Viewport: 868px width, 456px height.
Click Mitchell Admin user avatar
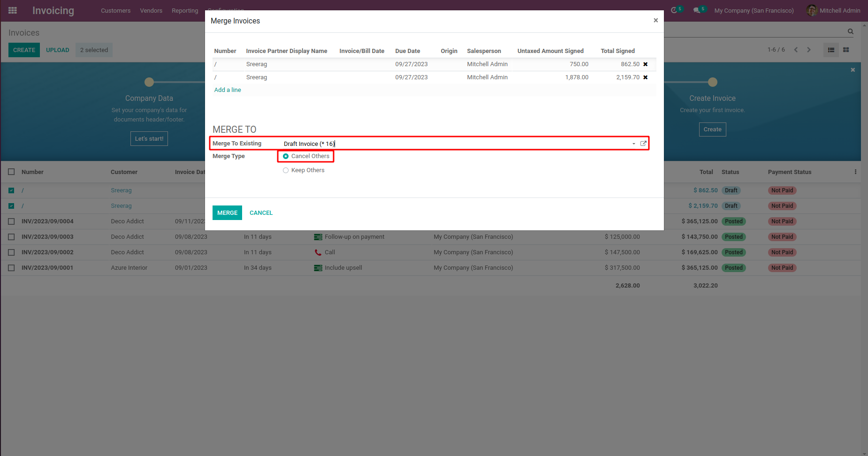click(x=811, y=10)
